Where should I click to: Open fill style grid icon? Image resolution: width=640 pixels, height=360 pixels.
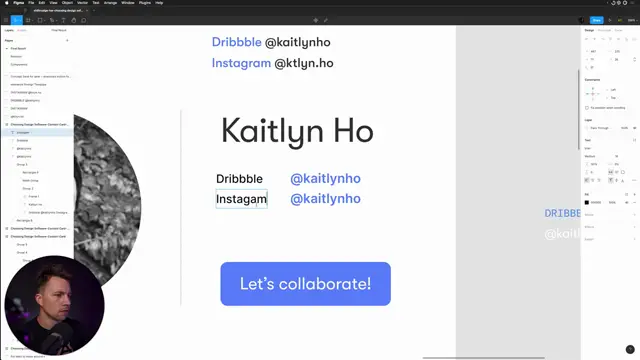tap(627, 194)
